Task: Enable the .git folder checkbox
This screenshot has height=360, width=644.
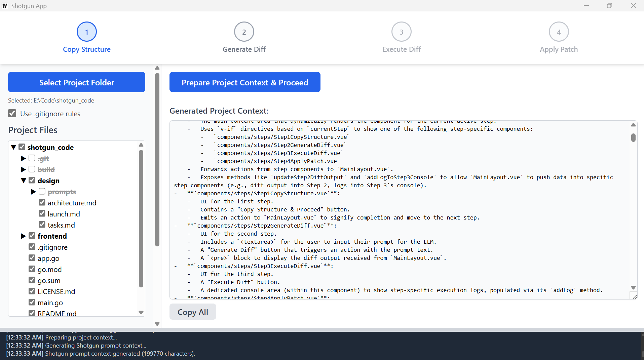Action: [x=32, y=158]
